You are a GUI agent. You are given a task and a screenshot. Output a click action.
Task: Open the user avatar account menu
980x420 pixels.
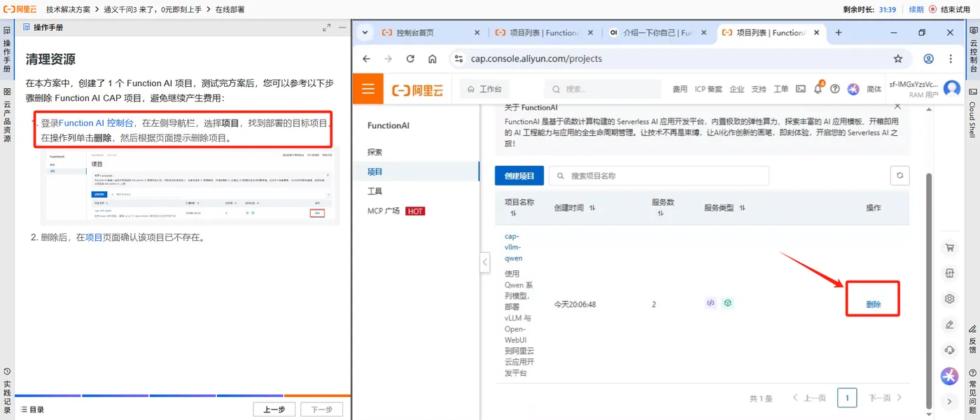coord(952,89)
